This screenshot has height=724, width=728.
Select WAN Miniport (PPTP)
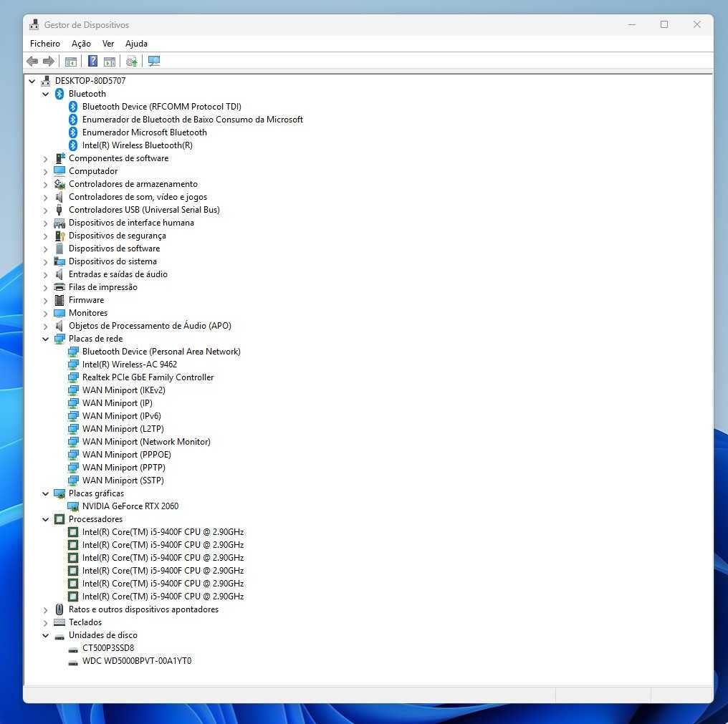tap(123, 468)
